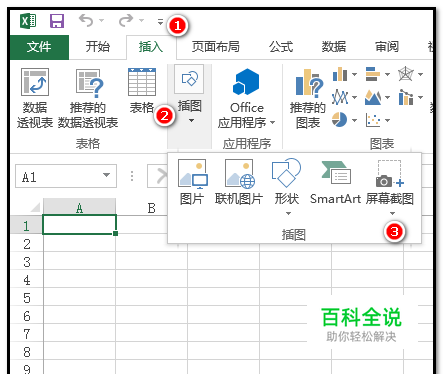This screenshot has width=443, height=374.
Task: Insert a 表格 table
Action: tap(142, 91)
